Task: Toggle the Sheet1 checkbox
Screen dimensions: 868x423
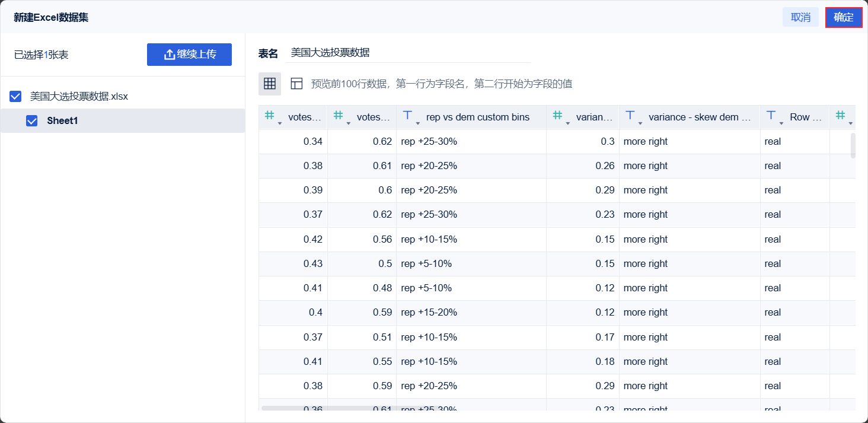Action: [x=32, y=121]
